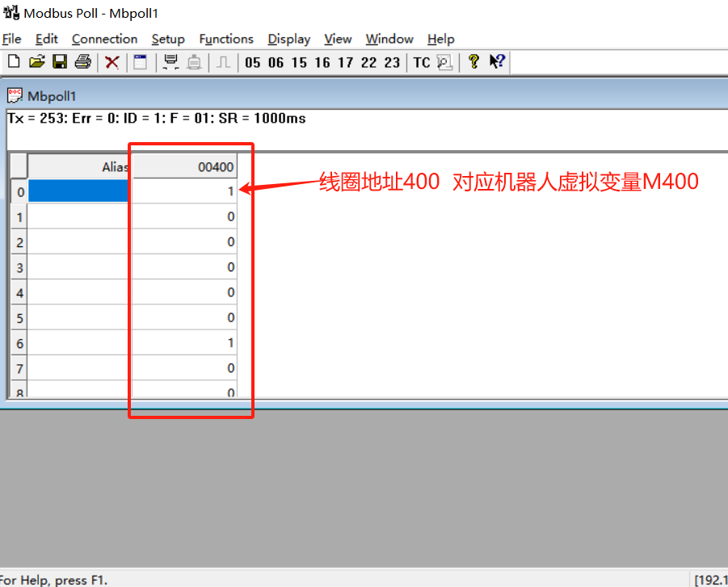The width and height of the screenshot is (728, 587).
Task: Click the Save floppy disk icon
Action: click(59, 62)
